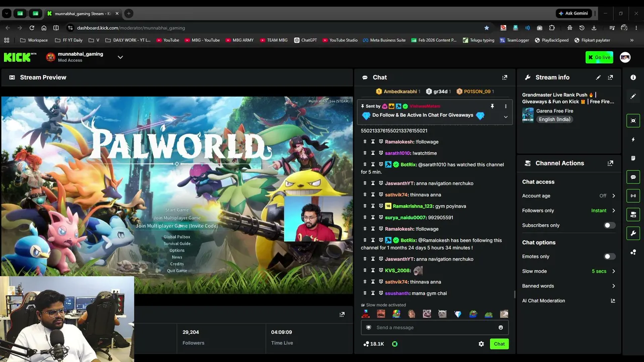Click the green Kick coin icon

(x=395, y=344)
